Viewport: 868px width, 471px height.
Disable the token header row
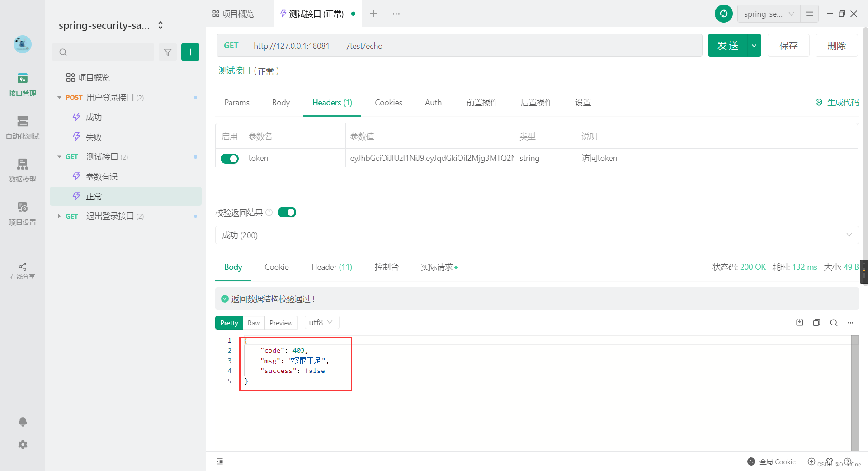[229, 158]
